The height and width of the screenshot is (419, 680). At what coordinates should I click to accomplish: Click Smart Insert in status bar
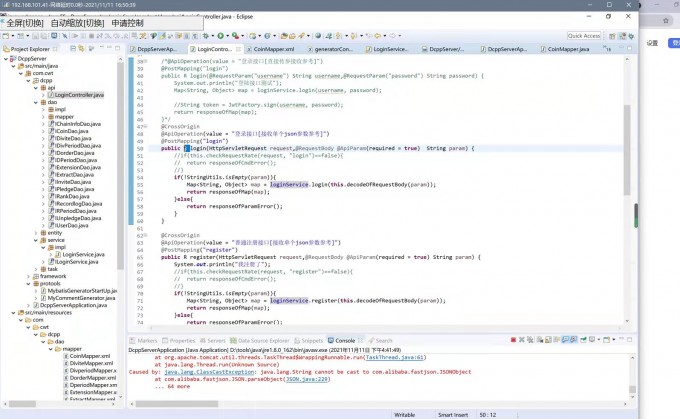tap(453, 415)
